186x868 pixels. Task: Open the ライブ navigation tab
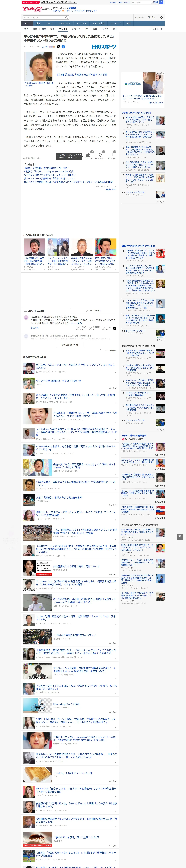pyautogui.click(x=49, y=24)
